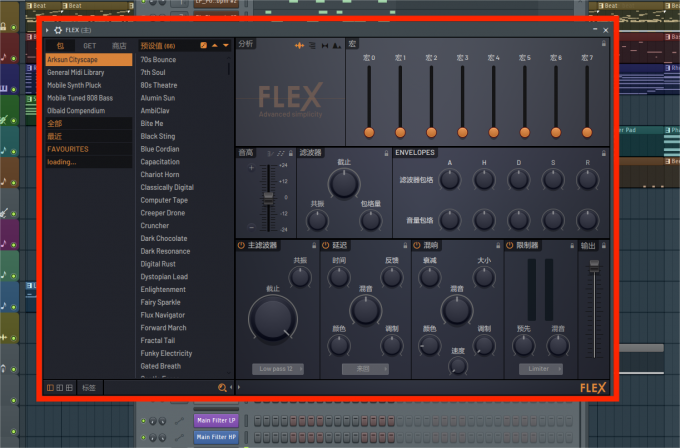The width and height of the screenshot is (680, 448).
Task: Select the Mobile Tuned 808 Bass pack
Action: tap(89, 98)
